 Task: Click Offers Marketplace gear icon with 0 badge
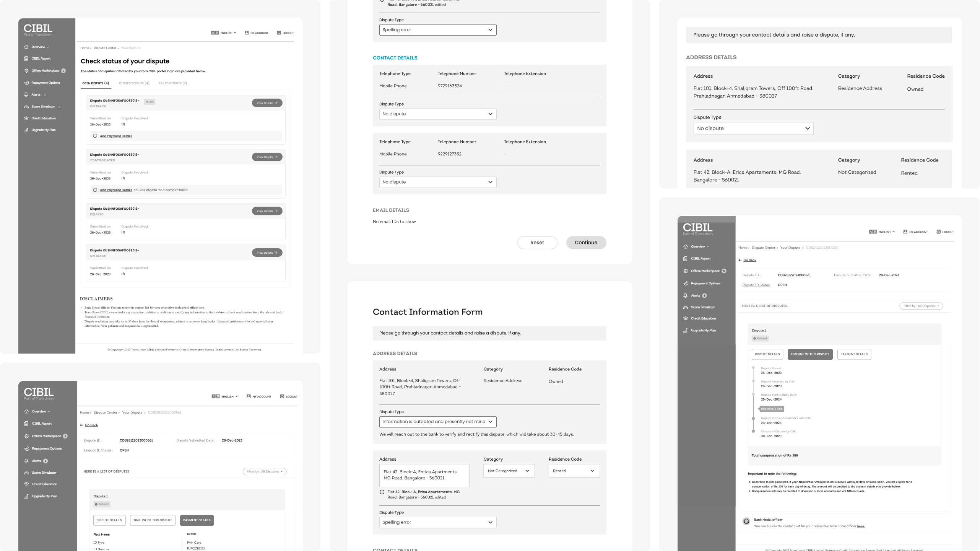click(x=26, y=71)
